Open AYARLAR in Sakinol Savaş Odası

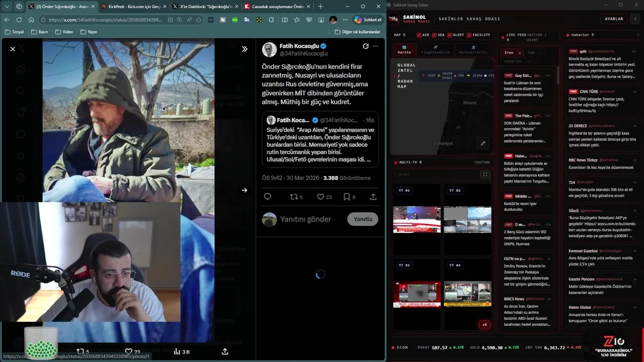pos(614,19)
